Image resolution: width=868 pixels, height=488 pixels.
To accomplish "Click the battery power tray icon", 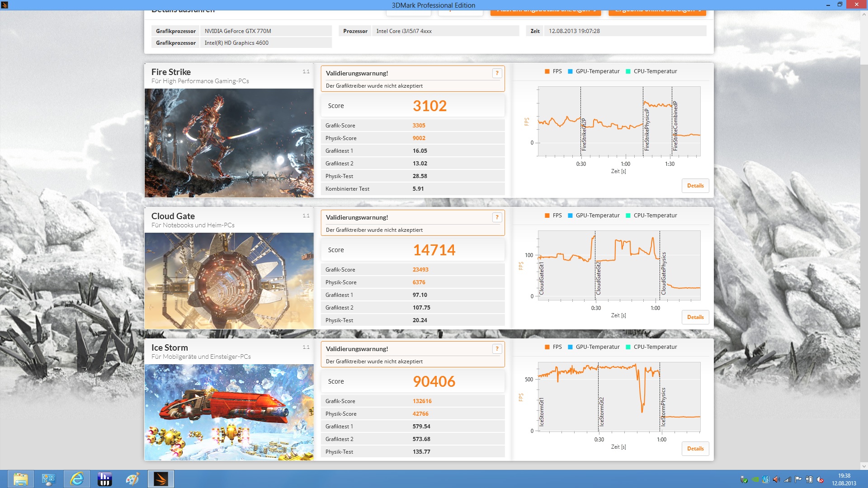I will pyautogui.click(x=809, y=479).
